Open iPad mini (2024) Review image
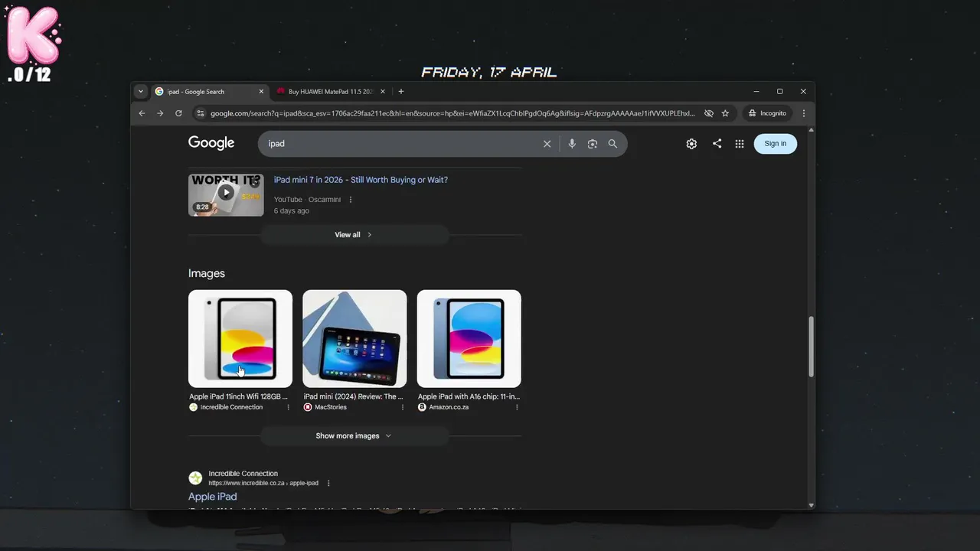The height and width of the screenshot is (551, 980). [x=354, y=338]
